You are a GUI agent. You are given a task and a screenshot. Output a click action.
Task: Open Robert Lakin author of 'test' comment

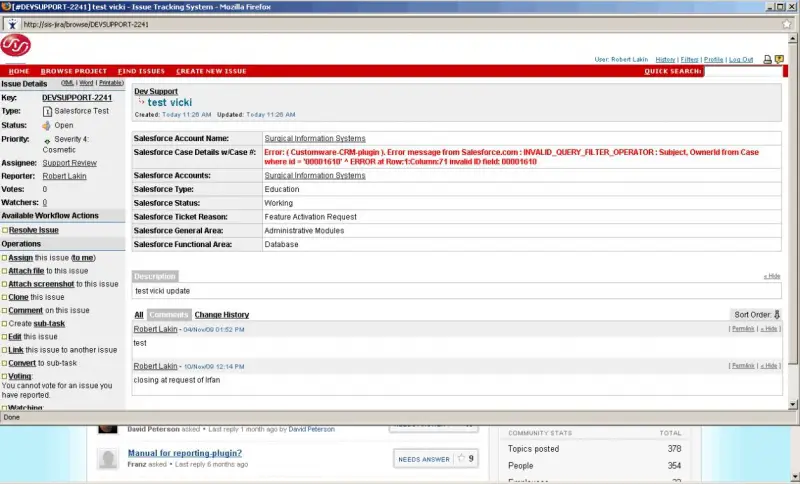click(156, 329)
